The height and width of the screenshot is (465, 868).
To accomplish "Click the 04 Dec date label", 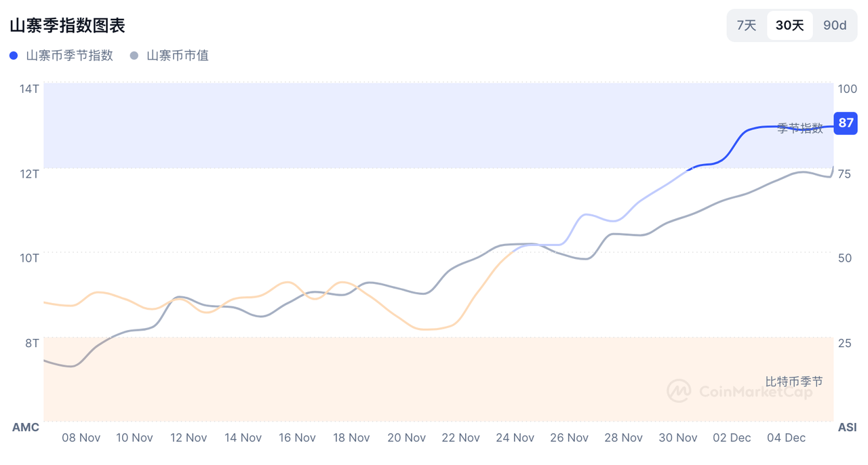I will [x=786, y=438].
